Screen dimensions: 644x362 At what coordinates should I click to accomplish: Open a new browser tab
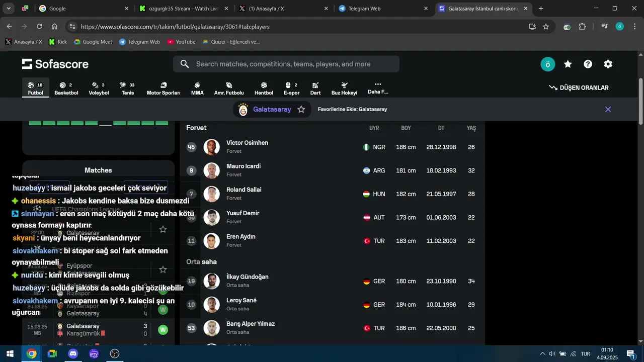[541, 9]
